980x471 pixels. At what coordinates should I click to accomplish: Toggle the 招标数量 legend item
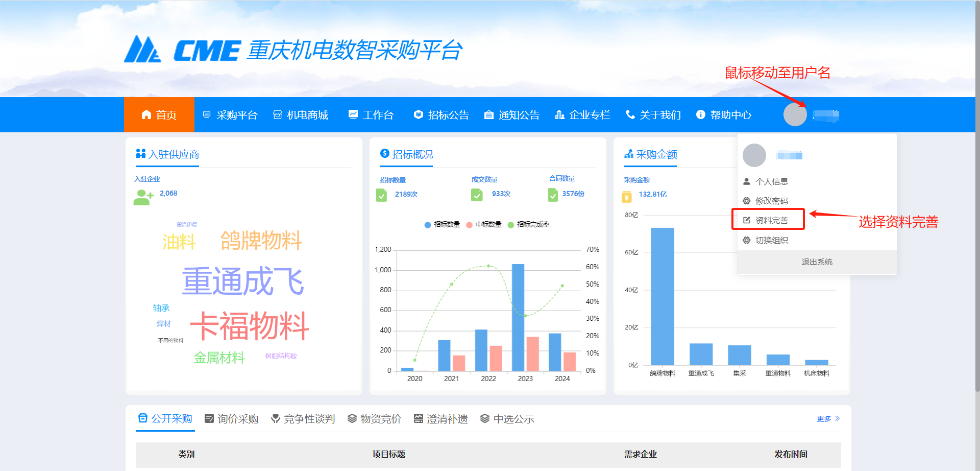(442, 225)
